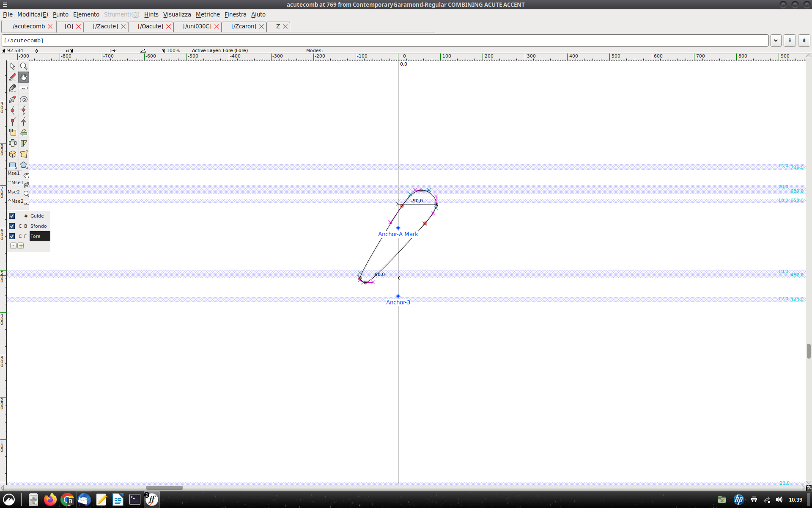
Task: Open the Elemento menu
Action: pos(86,14)
